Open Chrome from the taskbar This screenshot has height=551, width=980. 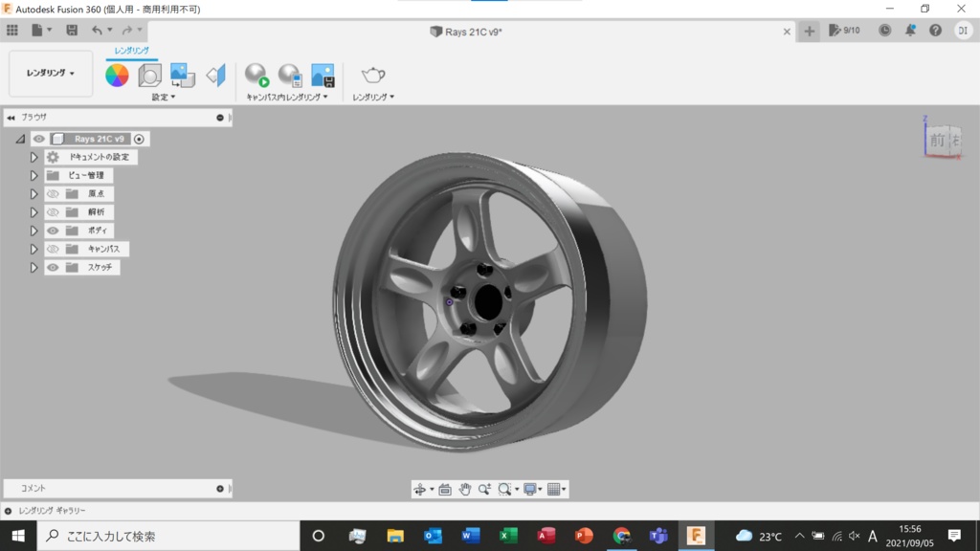point(621,536)
